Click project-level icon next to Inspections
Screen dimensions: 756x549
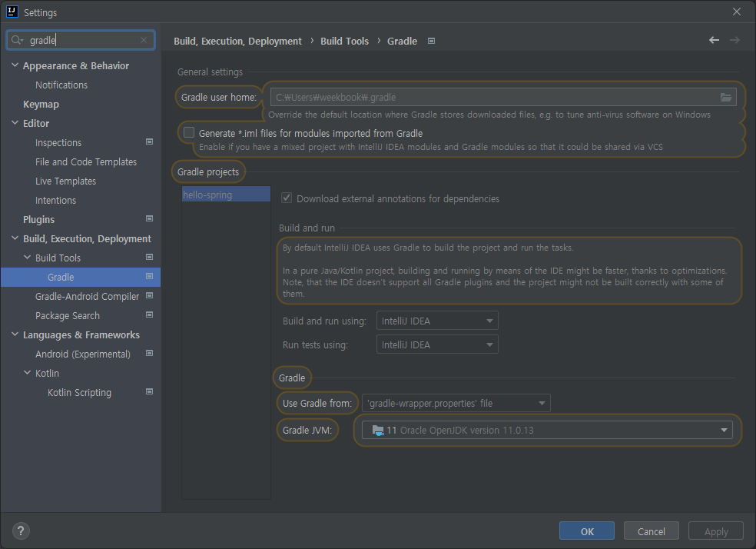(150, 141)
